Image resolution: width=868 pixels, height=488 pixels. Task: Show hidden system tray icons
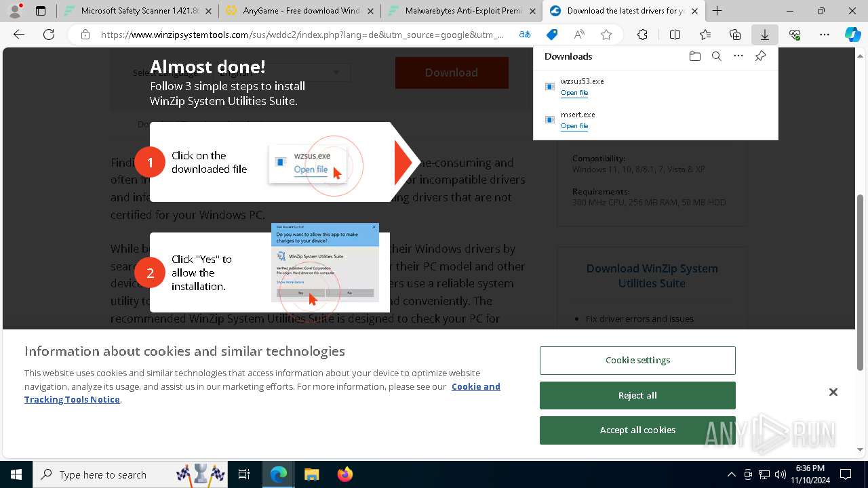tap(731, 474)
